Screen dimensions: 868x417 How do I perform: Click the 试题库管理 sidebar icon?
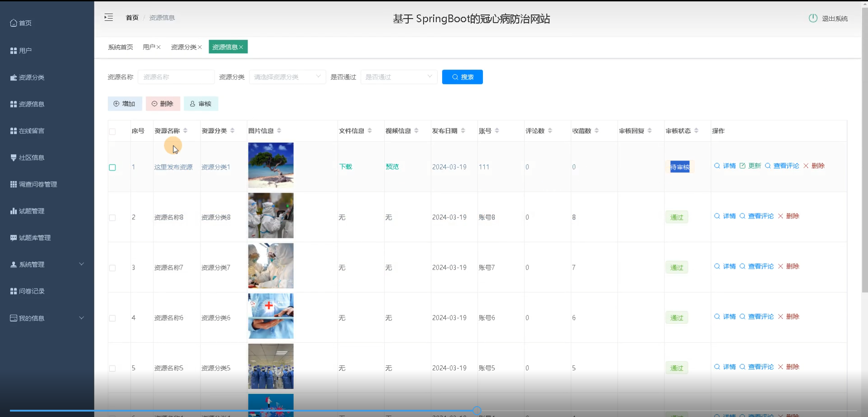coord(14,237)
